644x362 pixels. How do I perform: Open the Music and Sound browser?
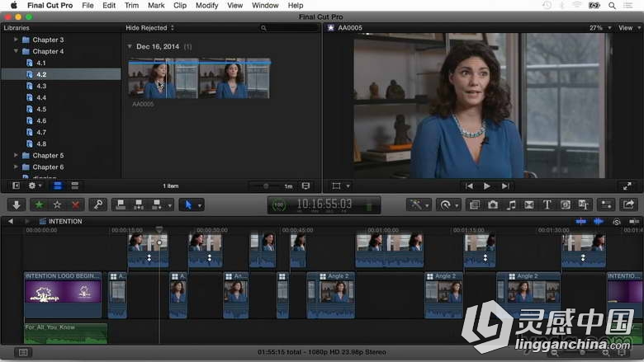tap(510, 205)
